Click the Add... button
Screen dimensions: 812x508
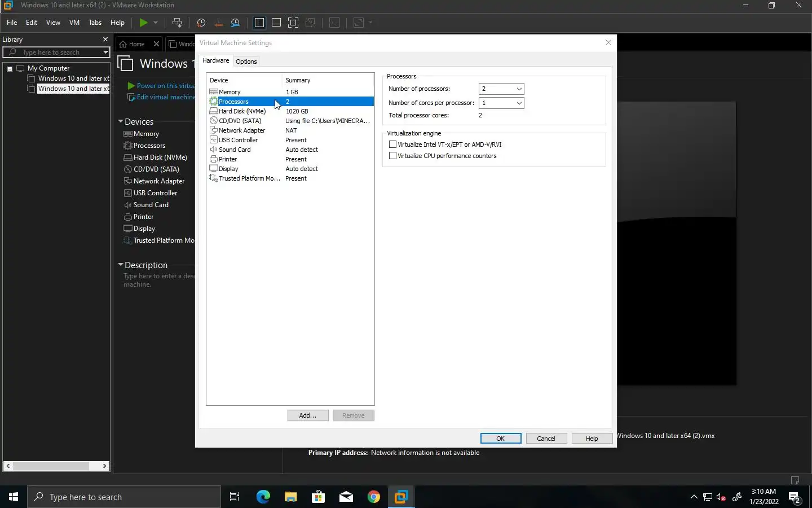308,415
